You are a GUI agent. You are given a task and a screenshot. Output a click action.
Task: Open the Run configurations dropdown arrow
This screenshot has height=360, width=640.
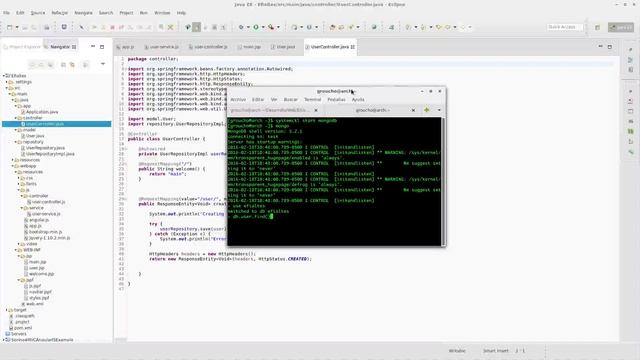(x=263, y=27)
